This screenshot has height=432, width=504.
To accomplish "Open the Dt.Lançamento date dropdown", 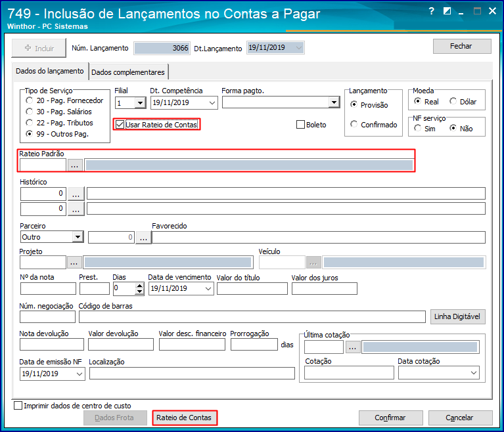I will pos(298,48).
